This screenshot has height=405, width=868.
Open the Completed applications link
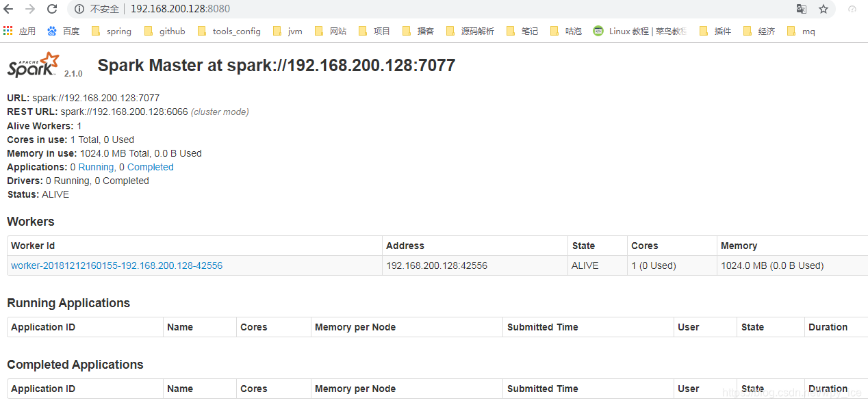pyautogui.click(x=151, y=167)
